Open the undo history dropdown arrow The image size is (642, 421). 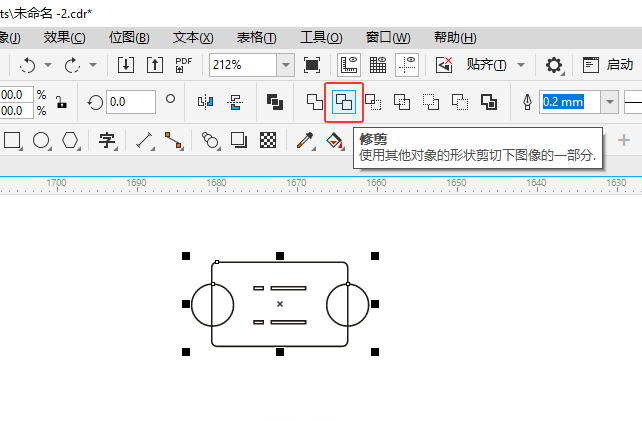tap(48, 65)
